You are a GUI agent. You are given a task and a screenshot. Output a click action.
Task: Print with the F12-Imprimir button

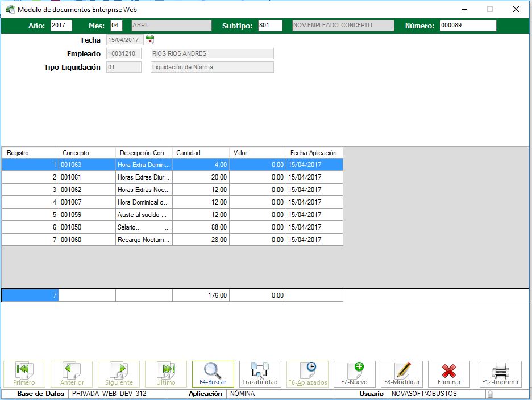click(500, 374)
